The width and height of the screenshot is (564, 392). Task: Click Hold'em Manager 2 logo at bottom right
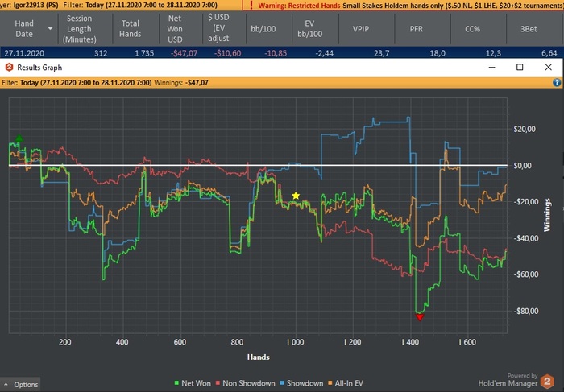(x=547, y=382)
